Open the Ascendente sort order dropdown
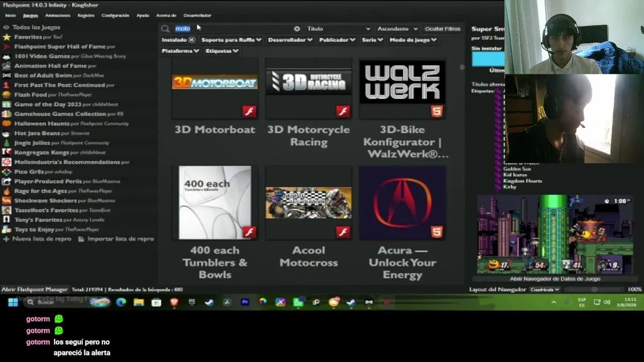 397,29
